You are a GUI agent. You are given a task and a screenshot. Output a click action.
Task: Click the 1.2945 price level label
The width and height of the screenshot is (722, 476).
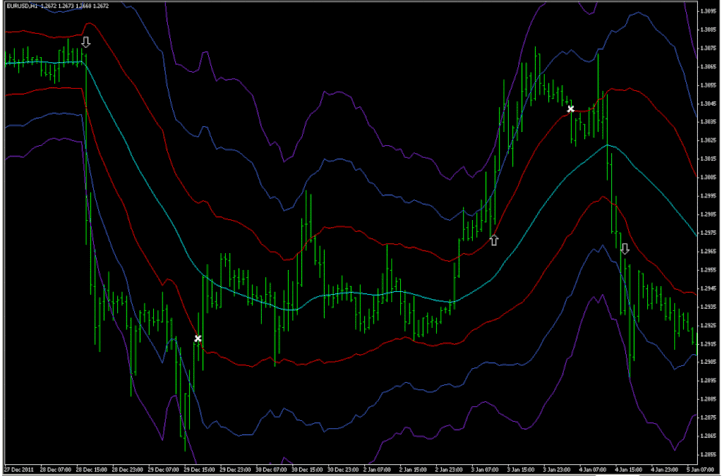coord(709,288)
